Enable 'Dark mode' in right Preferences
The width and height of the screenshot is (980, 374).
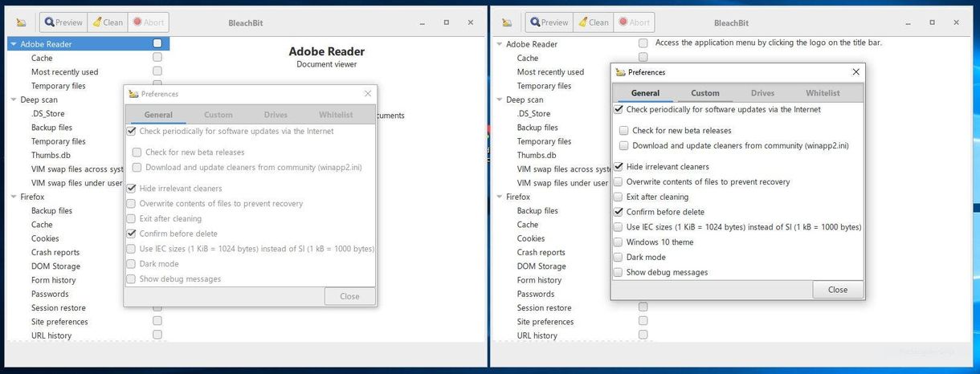[619, 258]
